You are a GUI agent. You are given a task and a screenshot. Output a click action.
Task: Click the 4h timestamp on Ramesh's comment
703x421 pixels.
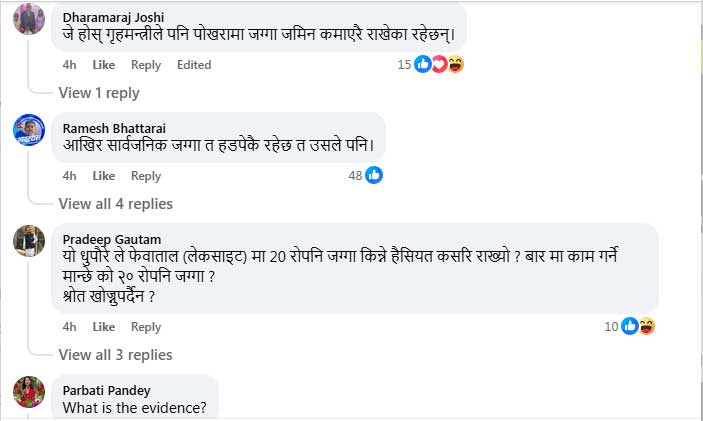pos(70,176)
